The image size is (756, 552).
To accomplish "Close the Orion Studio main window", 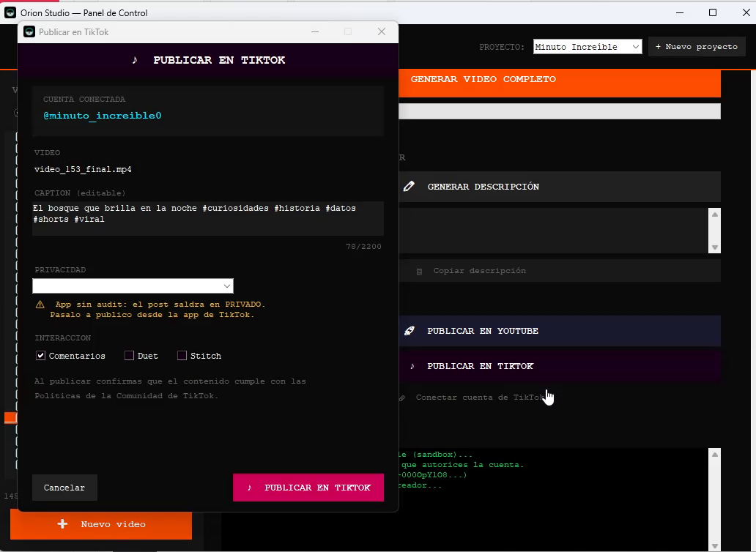I will pos(746,12).
